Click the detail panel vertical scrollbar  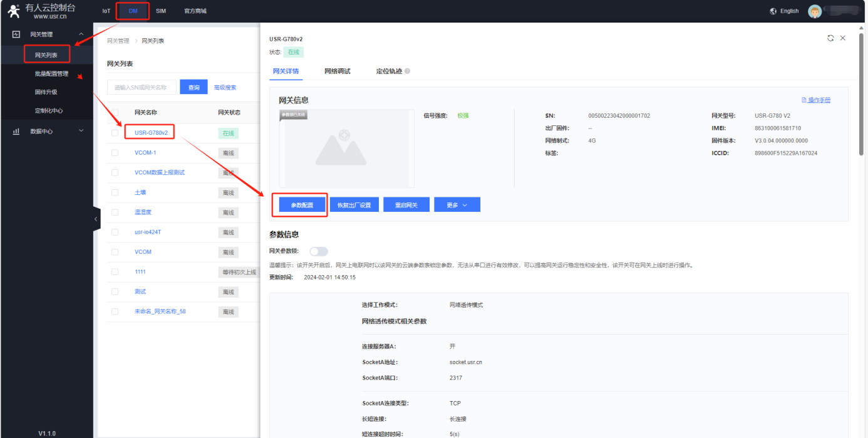(861, 94)
